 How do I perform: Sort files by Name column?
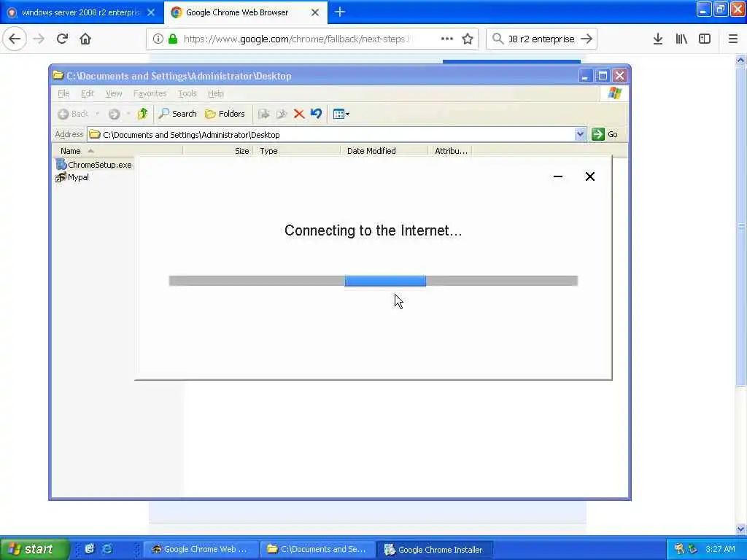pyautogui.click(x=117, y=151)
